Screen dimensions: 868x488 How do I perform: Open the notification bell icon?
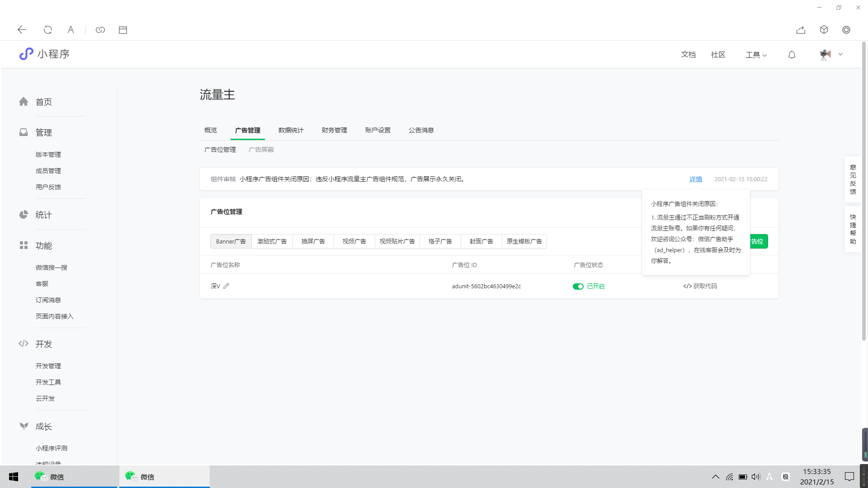click(792, 55)
